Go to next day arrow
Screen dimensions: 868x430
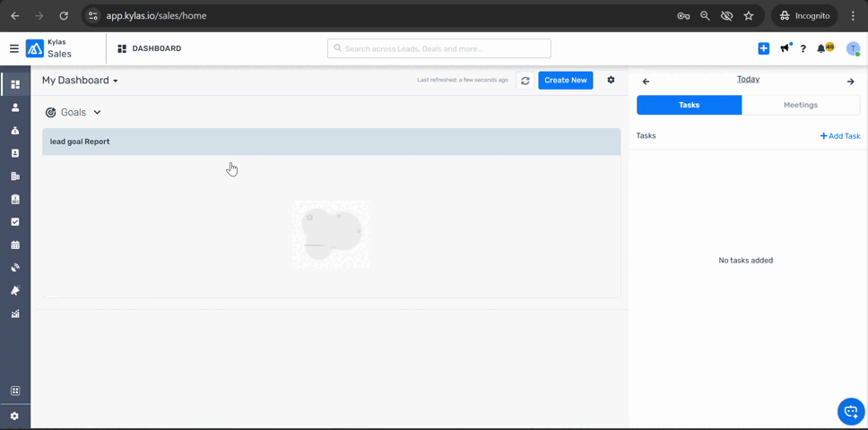coord(851,82)
